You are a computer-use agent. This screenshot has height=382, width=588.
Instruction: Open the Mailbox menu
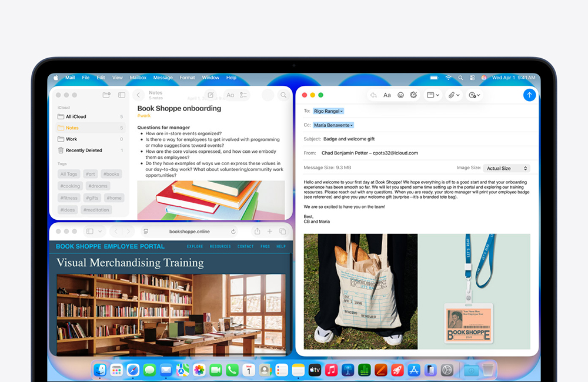click(138, 78)
